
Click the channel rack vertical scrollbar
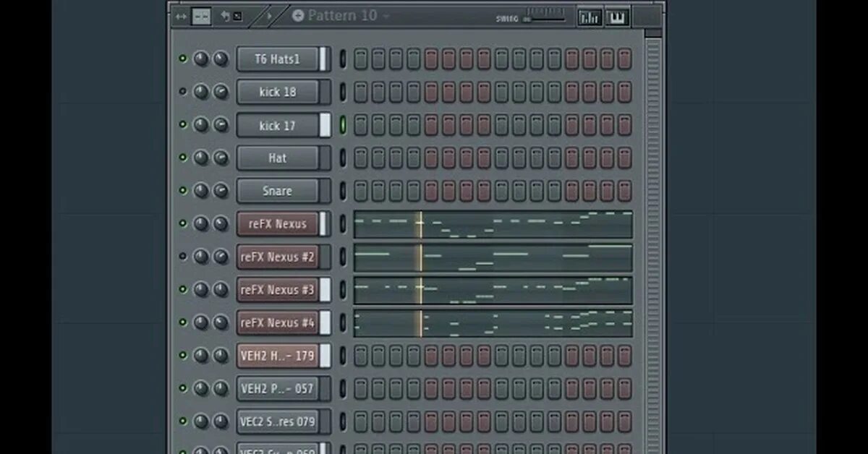click(x=652, y=242)
